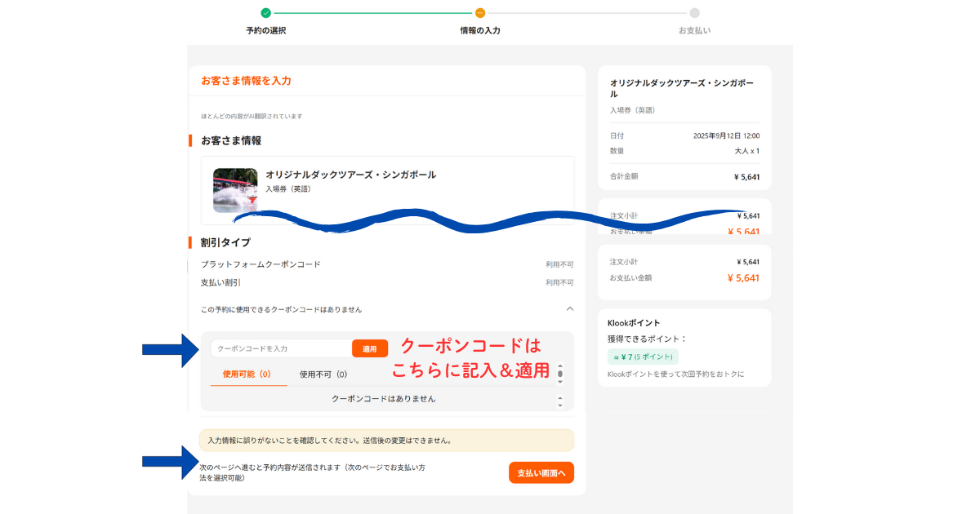Click 利用不可 beside プラットフォームクーポンコード
Screen dimensions: 980x514
tap(560, 264)
